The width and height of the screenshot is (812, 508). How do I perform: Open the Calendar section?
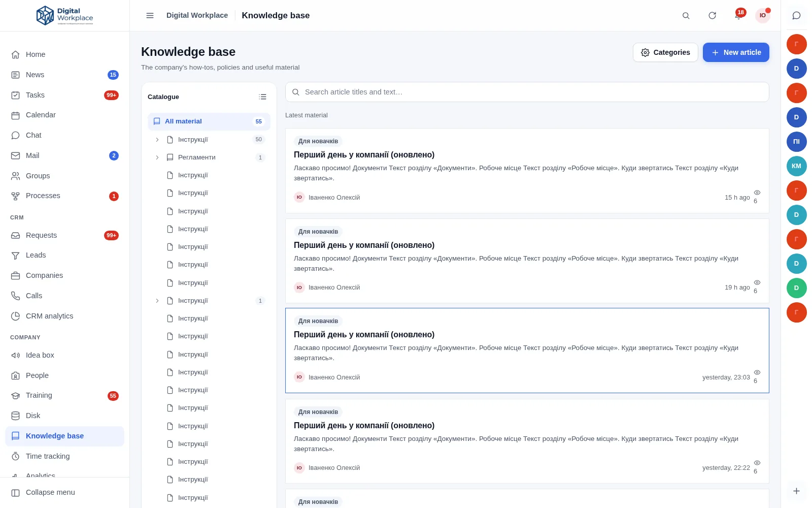[65, 115]
